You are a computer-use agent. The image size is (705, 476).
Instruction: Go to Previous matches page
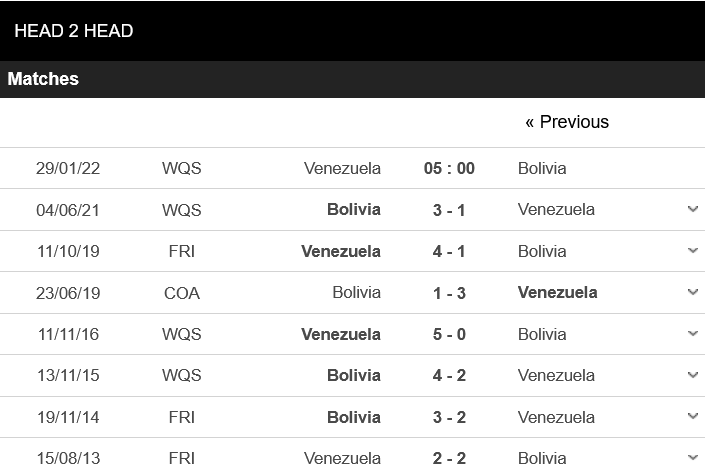point(566,122)
